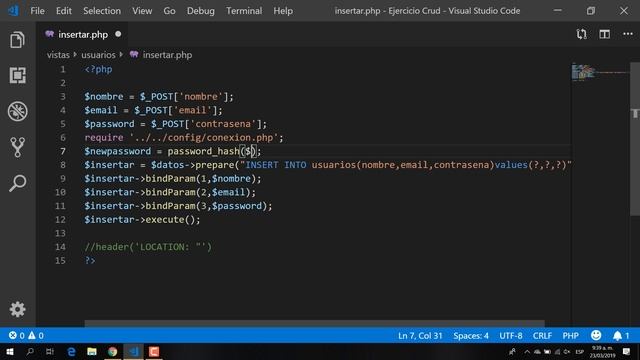Screen dimensions: 640x360
Task: Open the Help menu
Action: (x=283, y=11)
